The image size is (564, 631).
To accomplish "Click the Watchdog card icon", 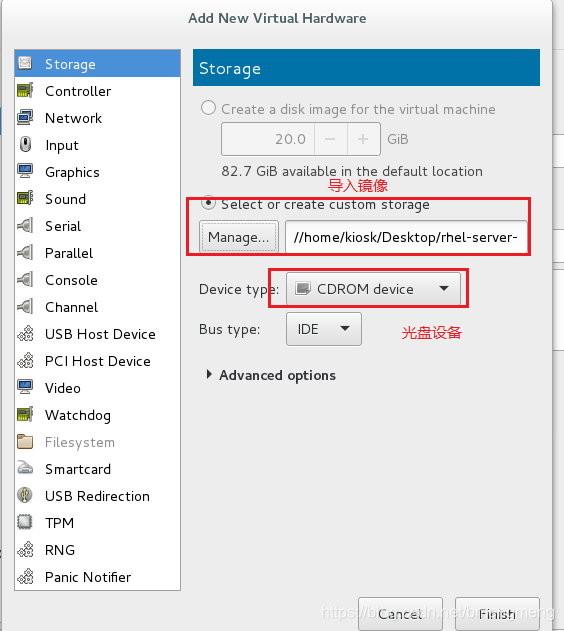I will [x=25, y=414].
